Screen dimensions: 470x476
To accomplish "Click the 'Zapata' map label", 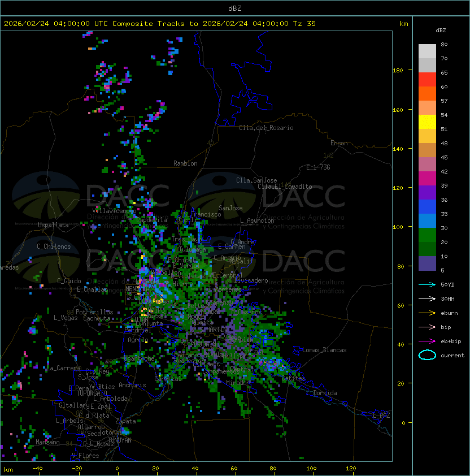I will (x=125, y=421).
